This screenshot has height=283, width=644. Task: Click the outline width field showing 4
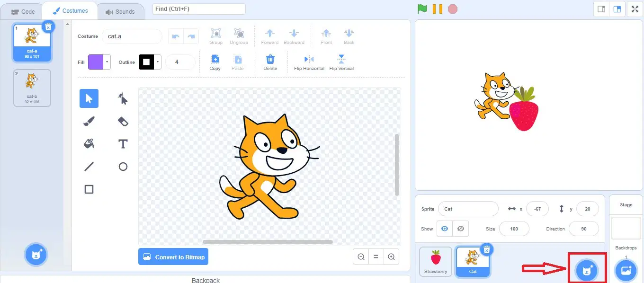(x=180, y=62)
